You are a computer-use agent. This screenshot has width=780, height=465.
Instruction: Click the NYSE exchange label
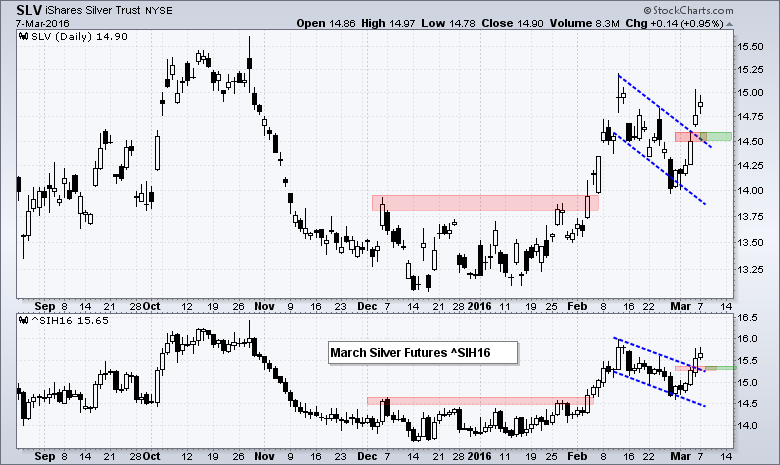tap(159, 11)
